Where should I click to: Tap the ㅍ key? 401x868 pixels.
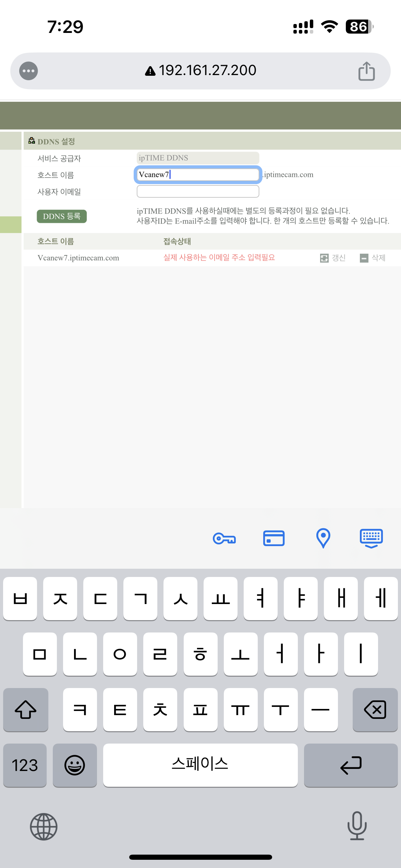coord(200,710)
